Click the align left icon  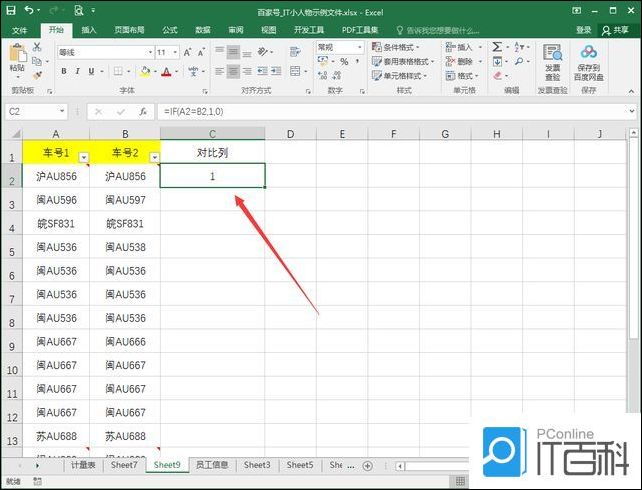tap(219, 72)
